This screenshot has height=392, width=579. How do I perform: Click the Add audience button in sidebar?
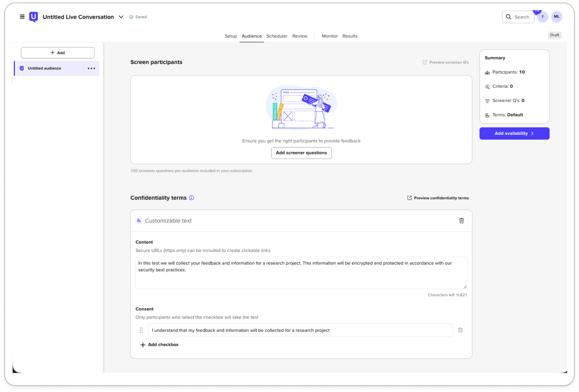coord(58,53)
